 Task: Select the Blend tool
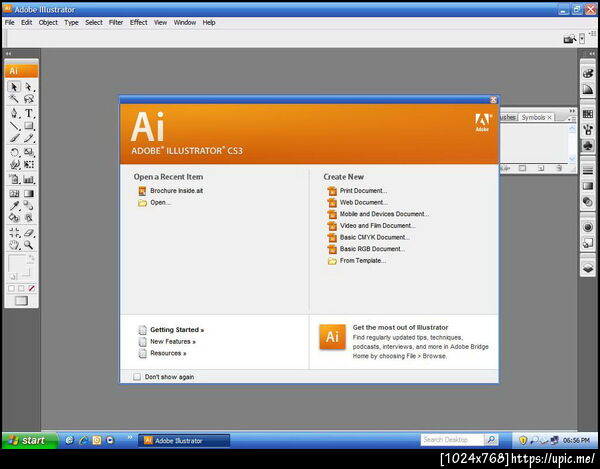[x=29, y=206]
